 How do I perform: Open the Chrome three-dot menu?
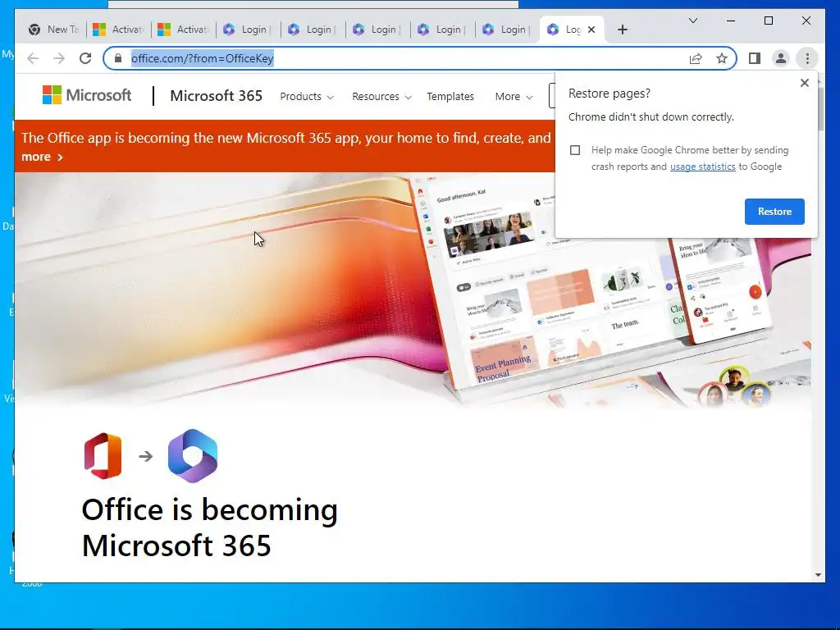coord(807,58)
